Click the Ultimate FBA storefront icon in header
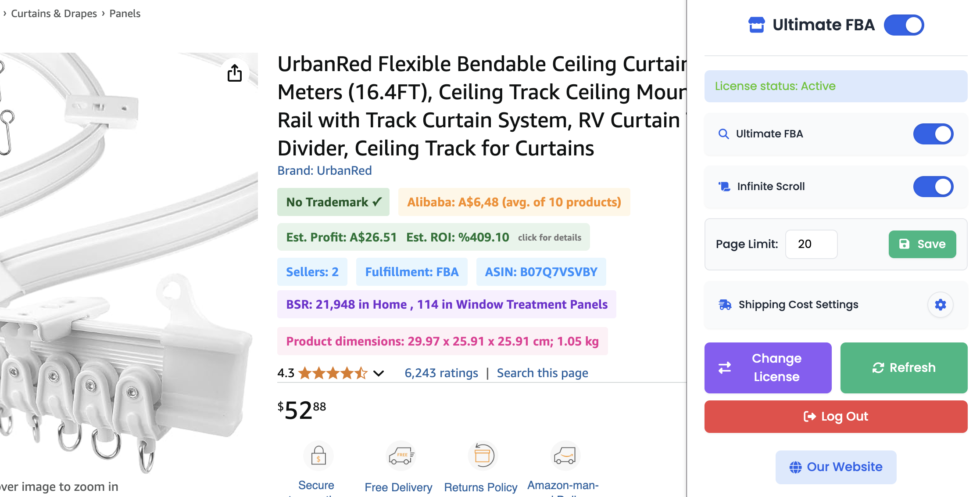The width and height of the screenshot is (980, 497). coord(756,25)
